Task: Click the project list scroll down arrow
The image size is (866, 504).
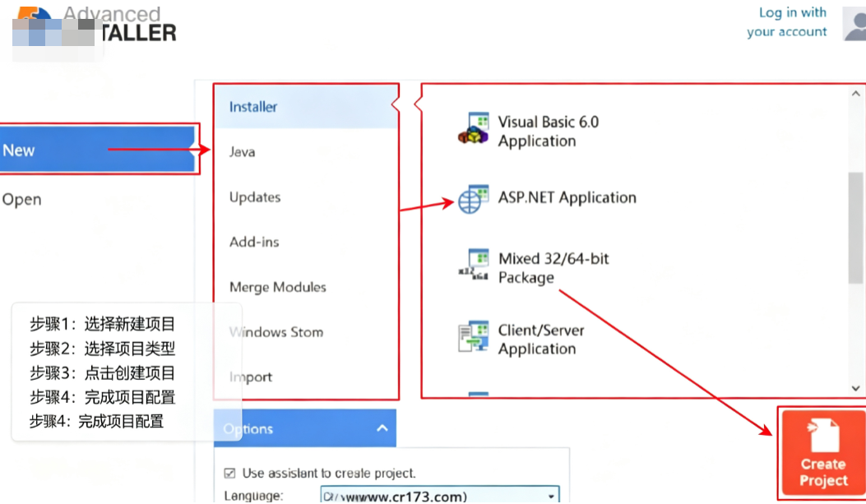Action: click(855, 388)
